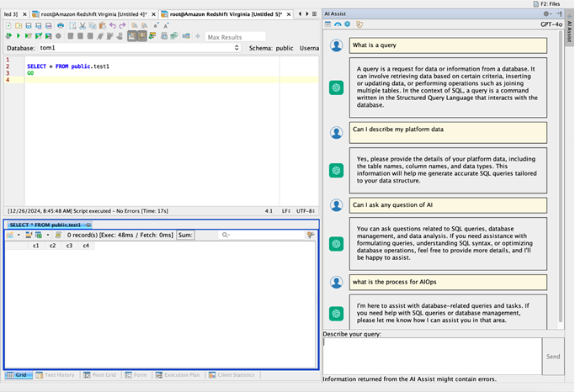Screen dimensions: 575x392
Task: Click the blue gear icon below AI Assist title
Action: (347, 24)
